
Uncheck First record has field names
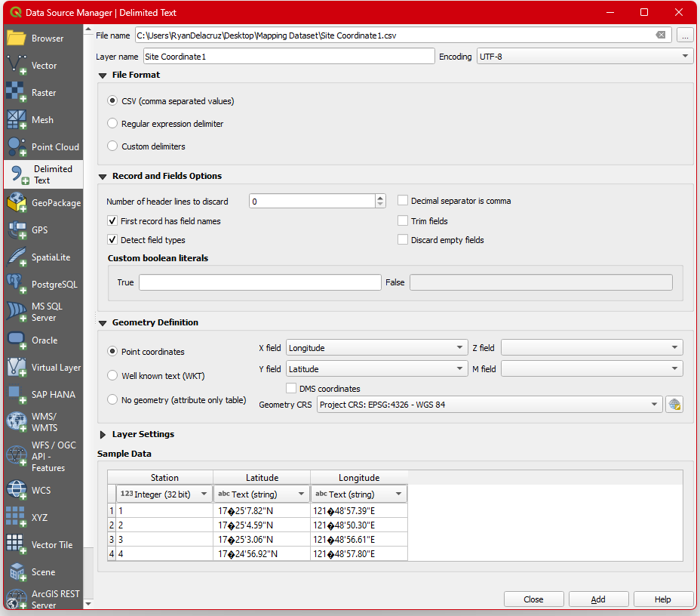click(x=113, y=221)
